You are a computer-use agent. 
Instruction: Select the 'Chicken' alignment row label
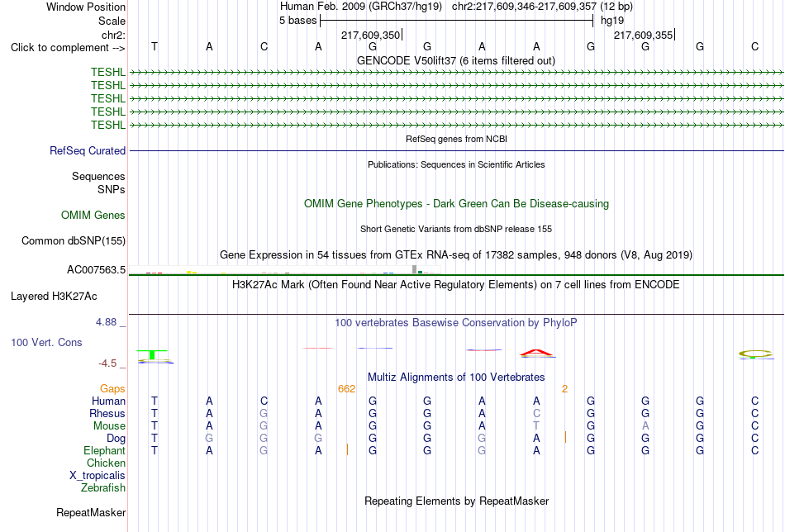(106, 463)
